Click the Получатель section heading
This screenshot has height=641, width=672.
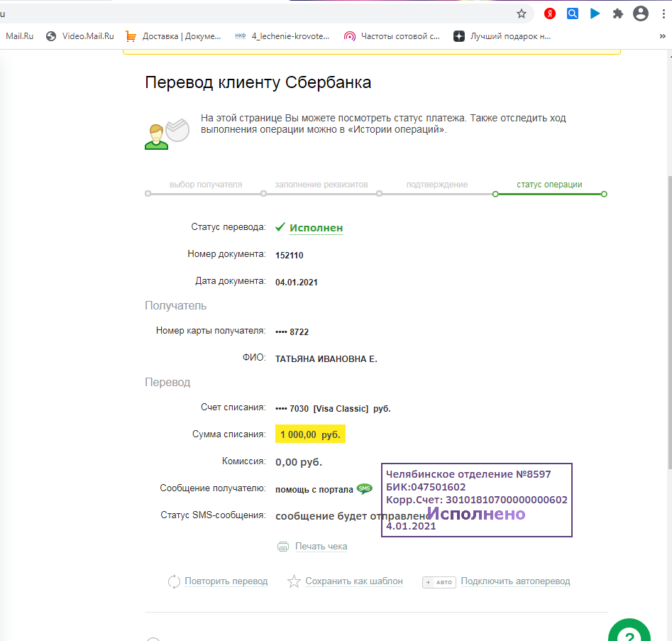point(176,306)
